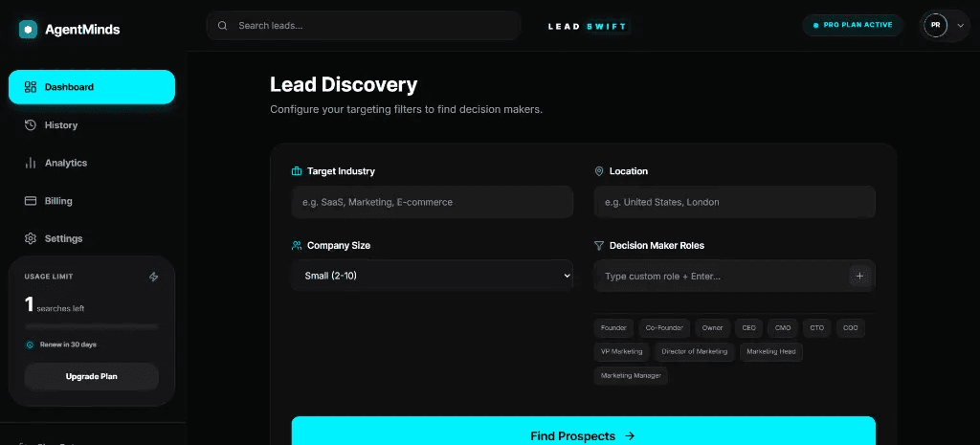The image size is (980, 445).
Task: Click the Lead Discovery heading
Action: 344,84
